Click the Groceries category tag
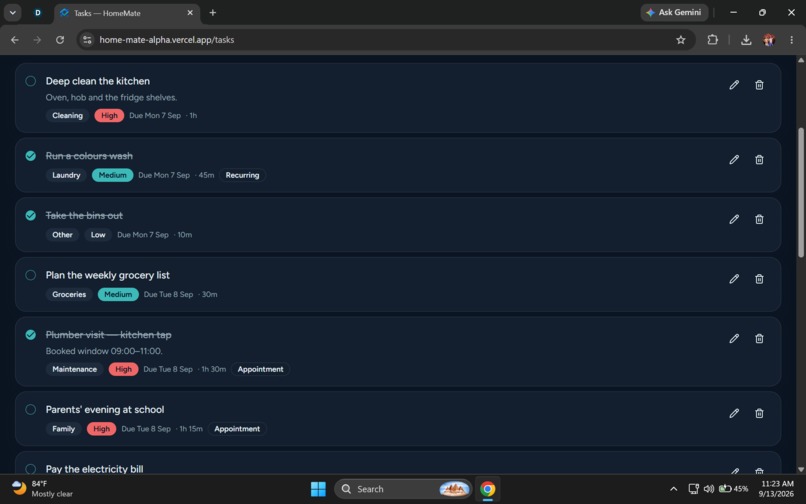The width and height of the screenshot is (806, 504). pos(69,294)
